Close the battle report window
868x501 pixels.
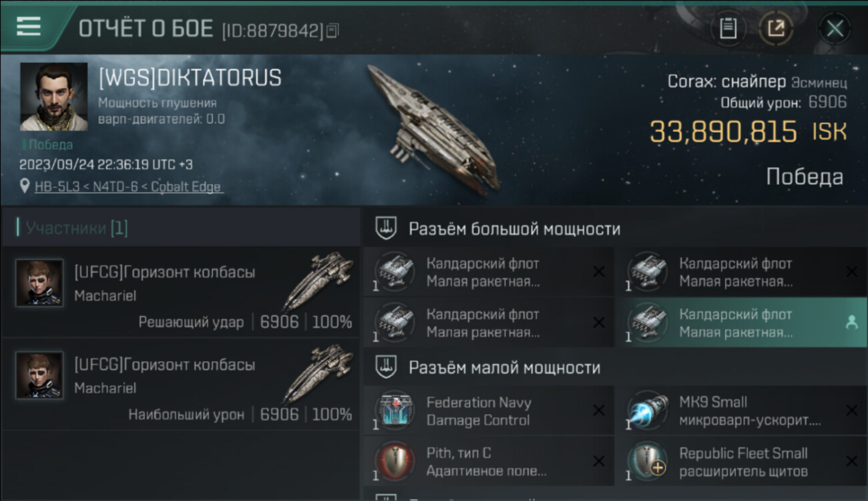click(x=835, y=29)
